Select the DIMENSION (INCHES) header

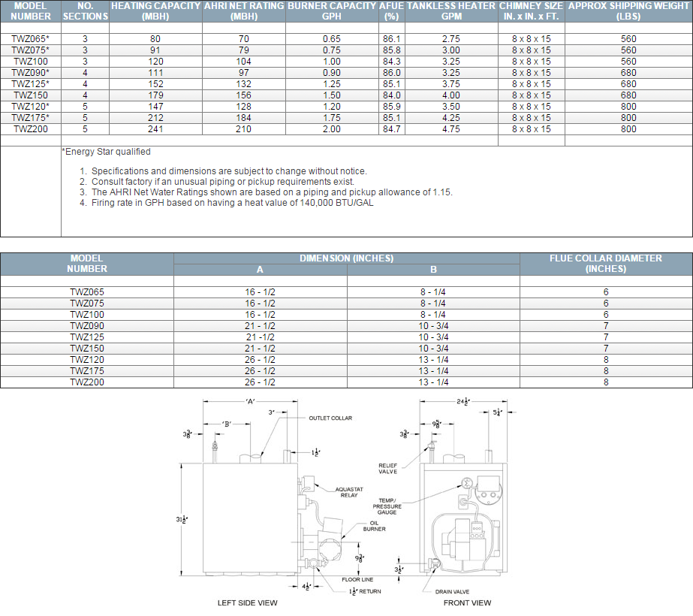[x=347, y=258]
